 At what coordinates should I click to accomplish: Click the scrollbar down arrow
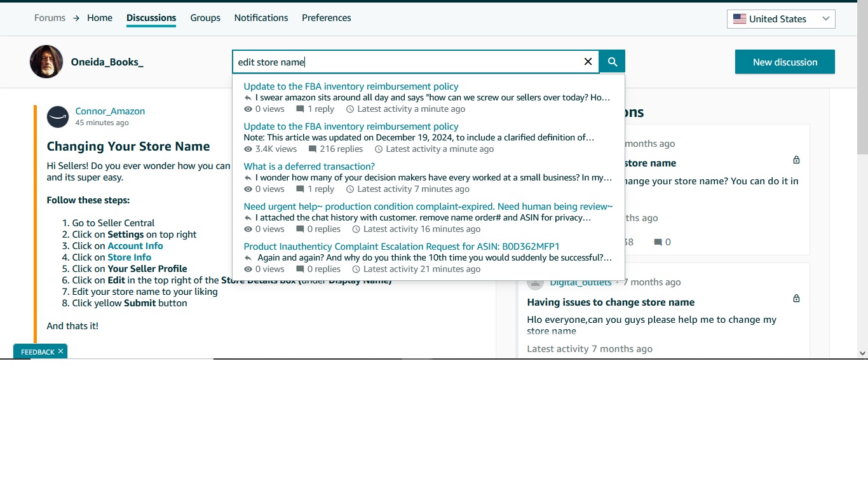(x=862, y=353)
